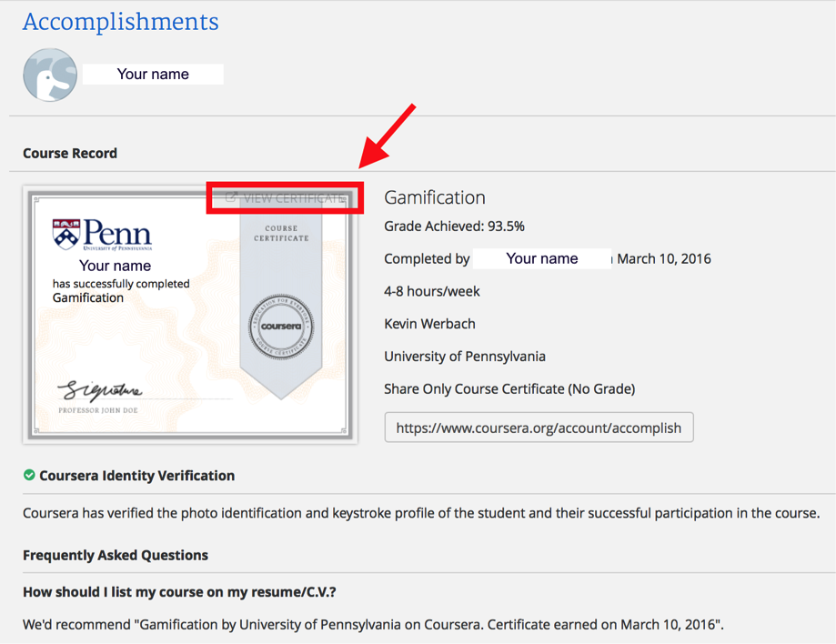Click the Course Record section heading
The height and width of the screenshot is (644, 836).
(70, 153)
